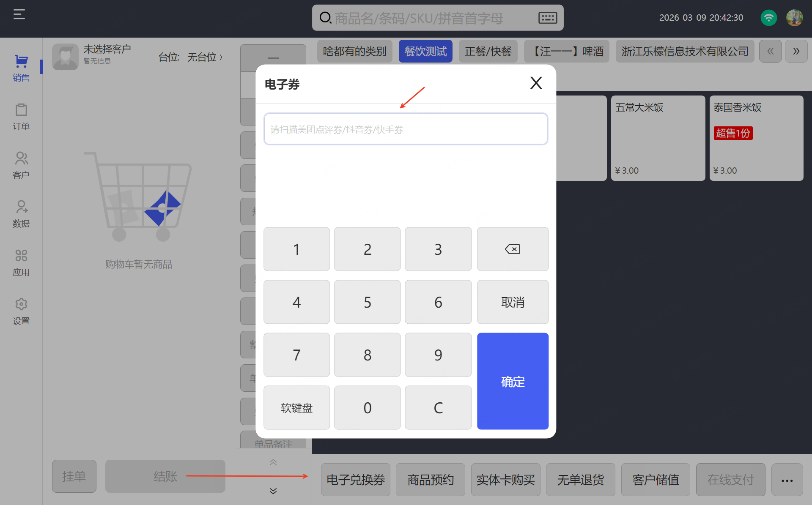Toggle the 软键盘 soft keyboard button
812x505 pixels.
tap(296, 408)
